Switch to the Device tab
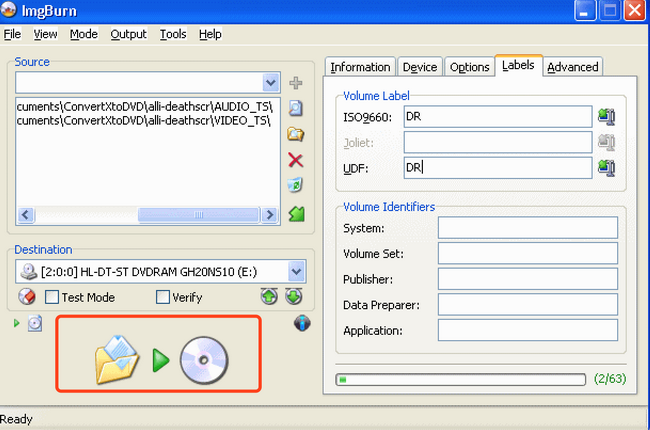Screen dimensions: 650x430 [420, 67]
